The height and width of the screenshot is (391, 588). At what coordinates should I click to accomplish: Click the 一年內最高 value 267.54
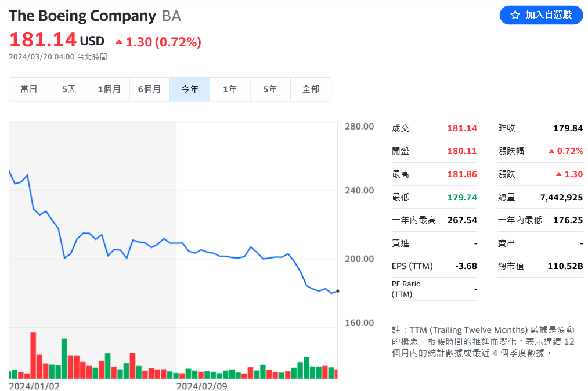(462, 220)
